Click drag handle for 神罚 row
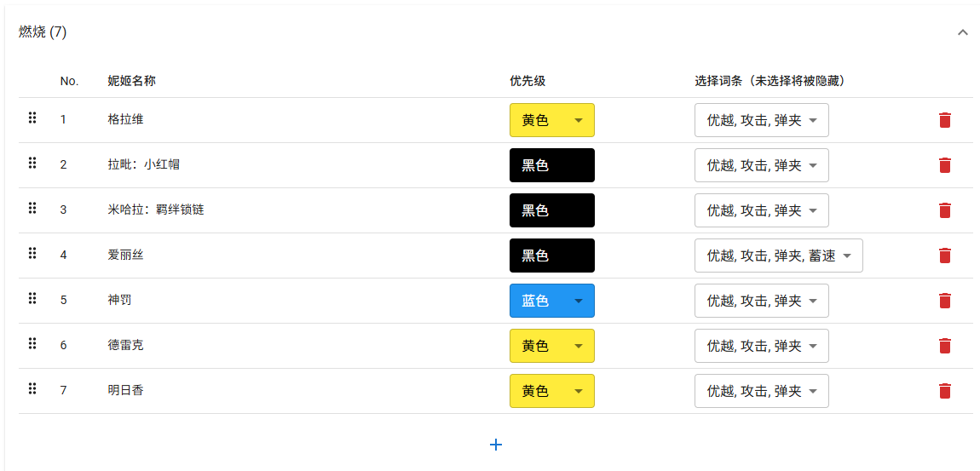This screenshot has width=980, height=471. [32, 298]
